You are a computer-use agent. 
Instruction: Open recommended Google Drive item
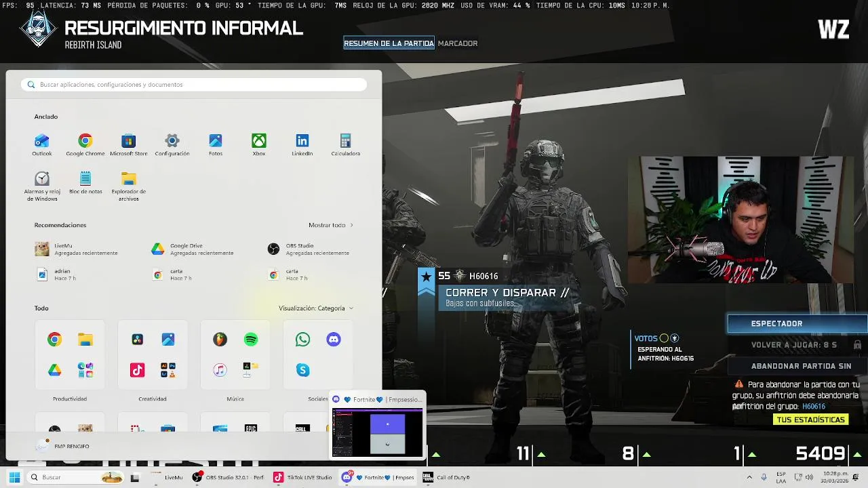tap(193, 249)
